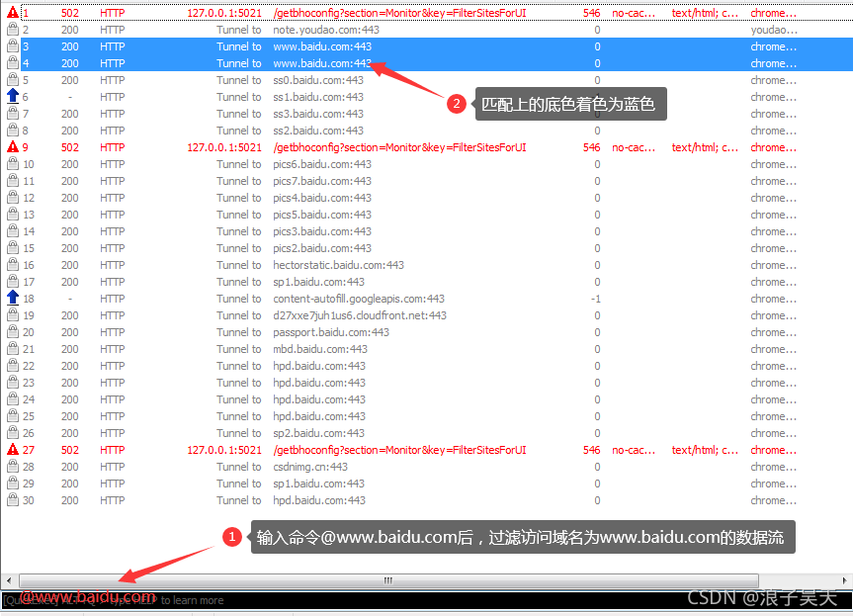Image resolution: width=853 pixels, height=616 pixels.
Task: Click the red warning icon of session 9
Action: (x=13, y=147)
